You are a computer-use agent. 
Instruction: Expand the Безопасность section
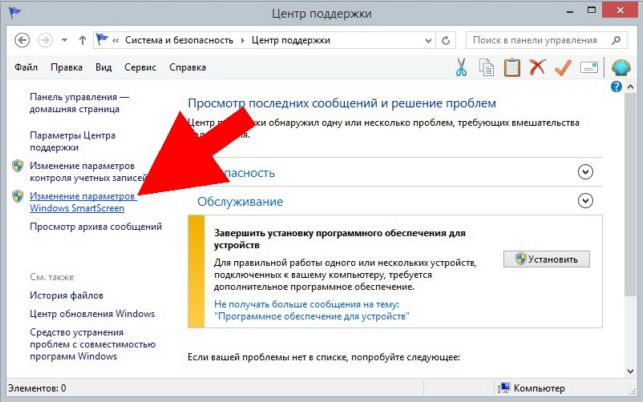pyautogui.click(x=585, y=172)
